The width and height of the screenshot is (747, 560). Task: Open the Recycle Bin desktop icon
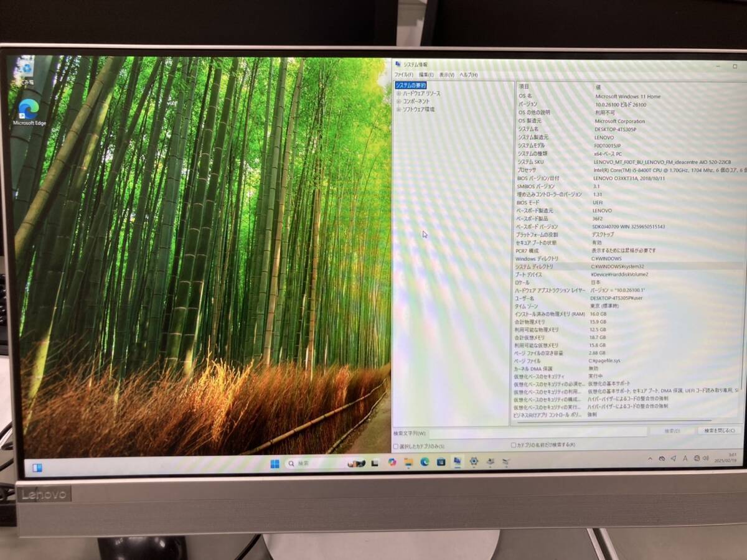click(26, 70)
